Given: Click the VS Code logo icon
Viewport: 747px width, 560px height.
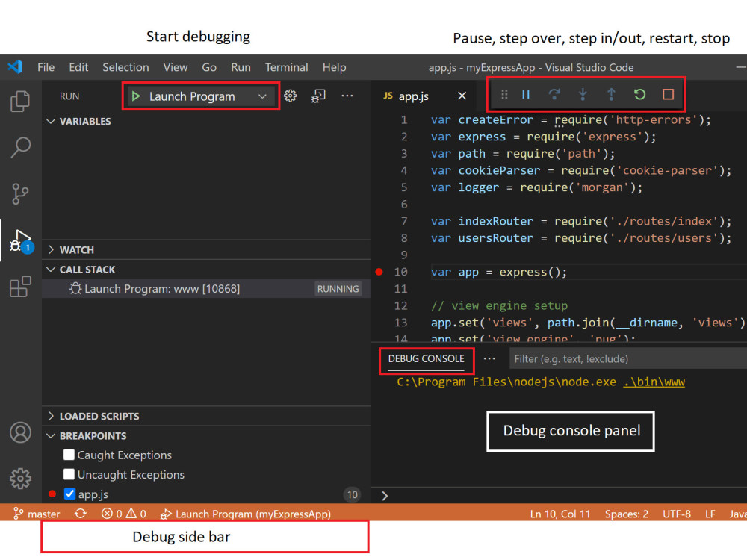Looking at the screenshot, I should (x=15, y=66).
